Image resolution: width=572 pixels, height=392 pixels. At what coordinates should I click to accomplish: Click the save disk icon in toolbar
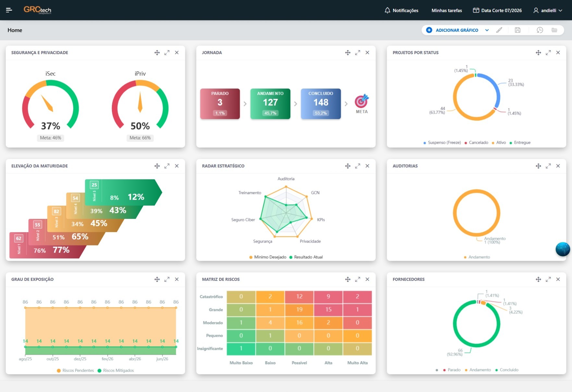[517, 30]
